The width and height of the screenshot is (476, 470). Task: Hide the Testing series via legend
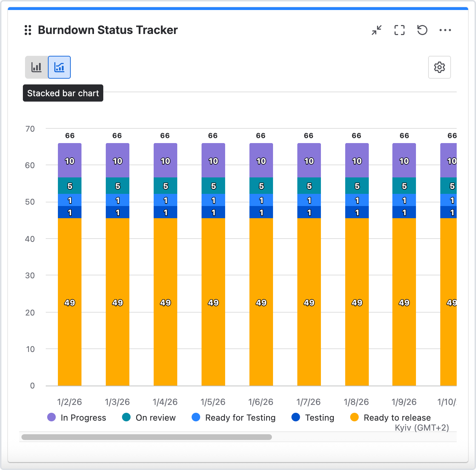[x=319, y=418]
